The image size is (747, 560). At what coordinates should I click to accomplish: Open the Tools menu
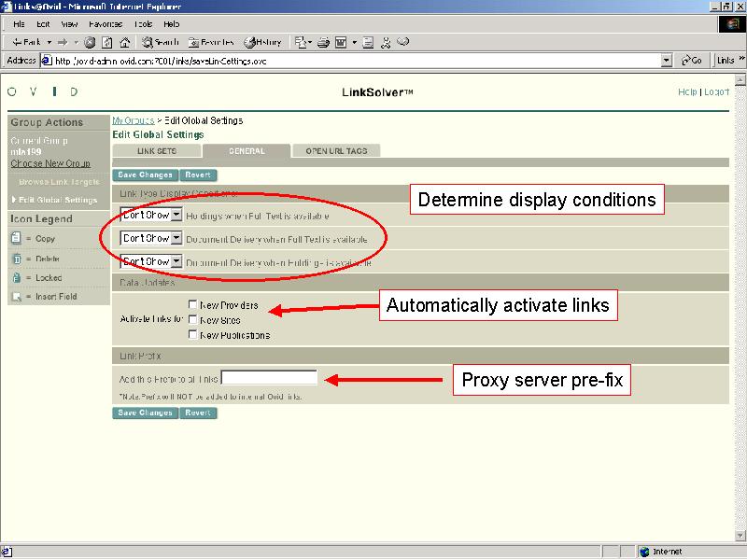(x=143, y=24)
